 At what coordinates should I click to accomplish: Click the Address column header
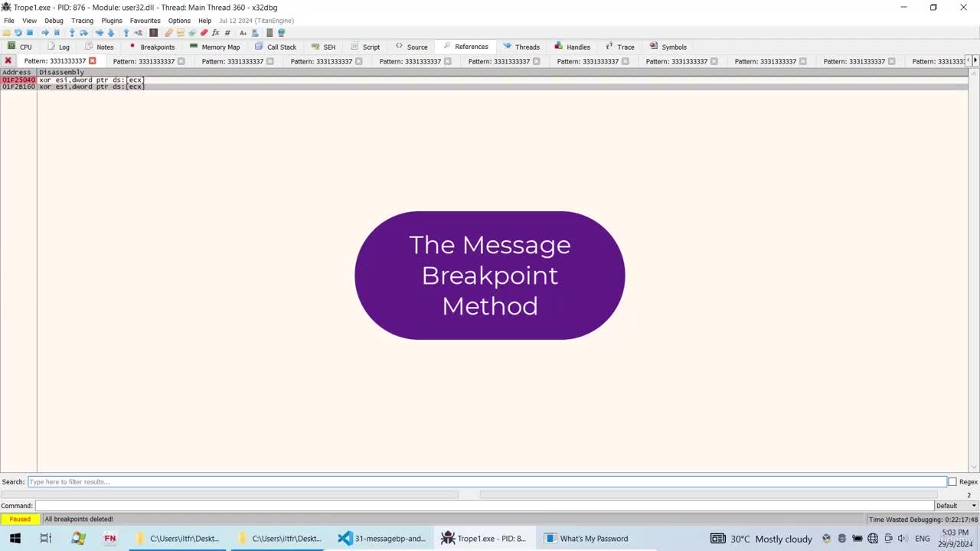18,72
